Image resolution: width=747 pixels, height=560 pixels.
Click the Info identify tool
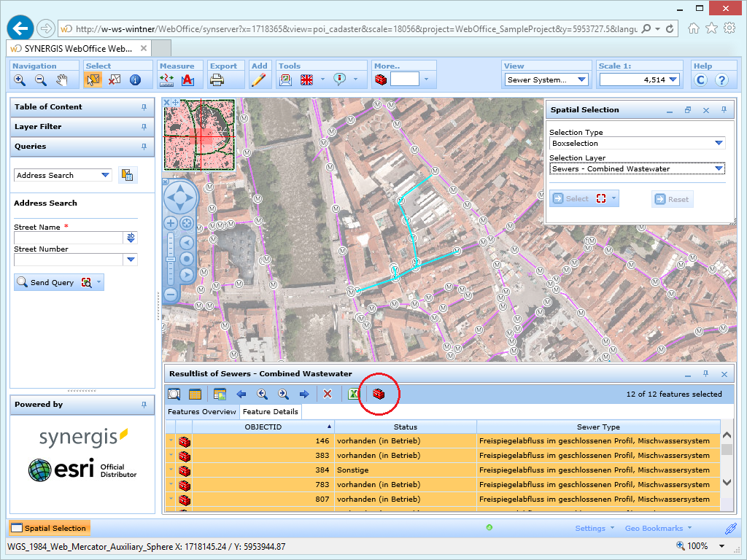135,80
